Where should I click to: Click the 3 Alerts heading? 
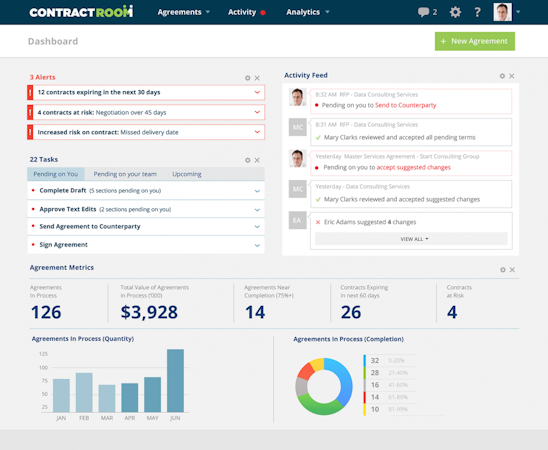point(42,77)
